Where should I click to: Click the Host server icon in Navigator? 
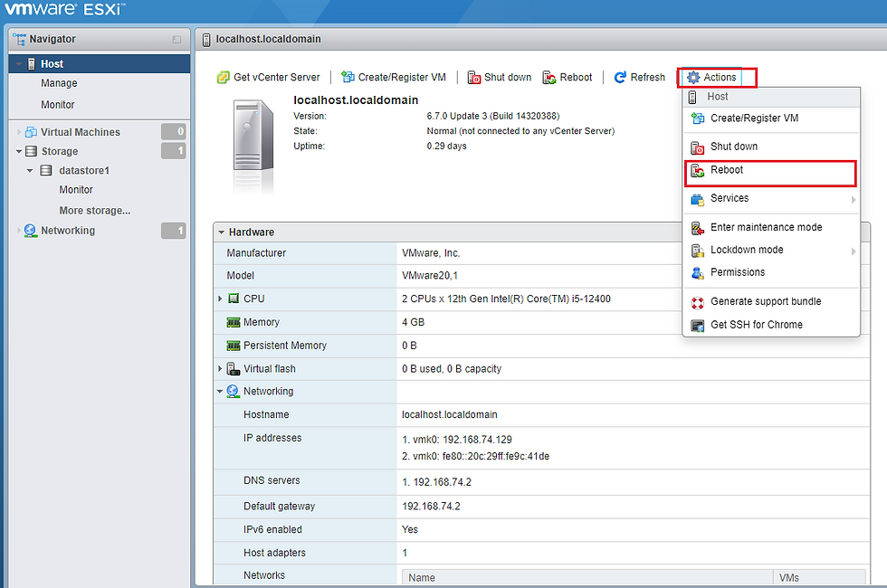point(32,64)
